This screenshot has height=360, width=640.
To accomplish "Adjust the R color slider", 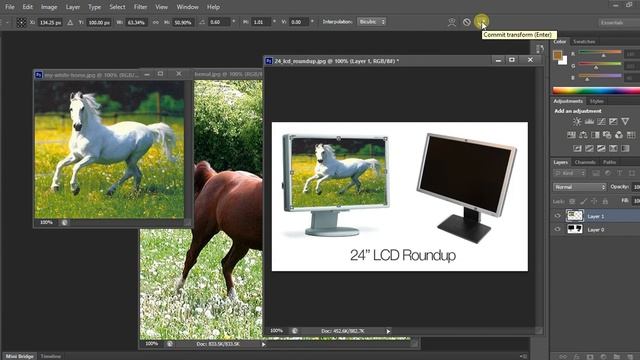I will [x=600, y=53].
